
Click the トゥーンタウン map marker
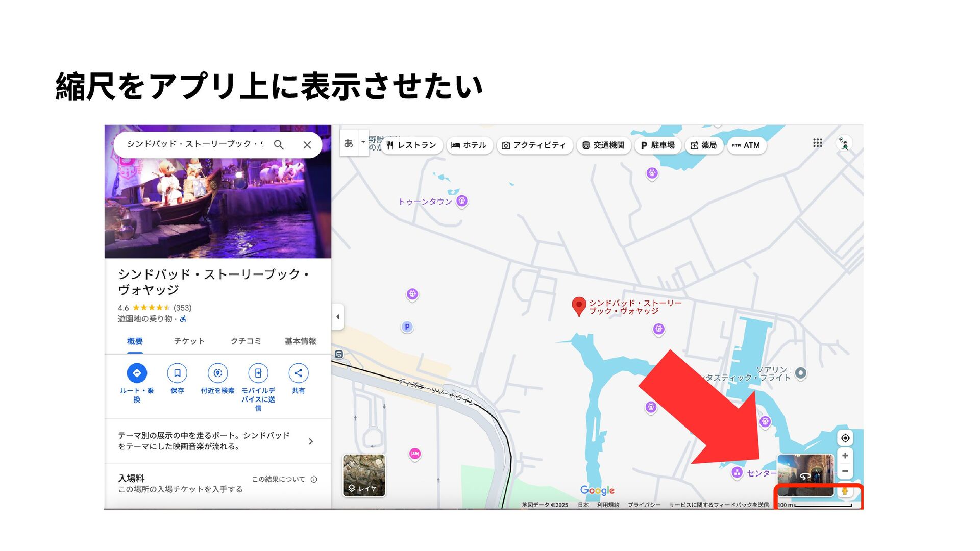tap(462, 201)
